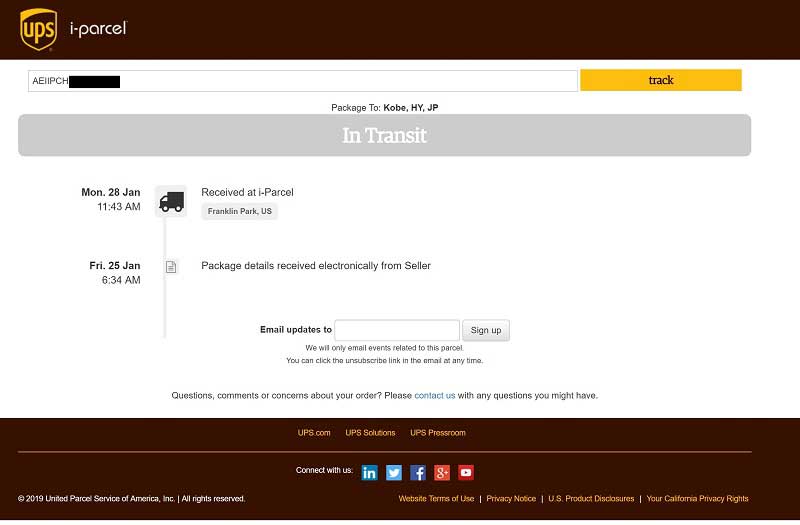The width and height of the screenshot is (800, 525).
Task: Follow the contact us link
Action: point(435,395)
